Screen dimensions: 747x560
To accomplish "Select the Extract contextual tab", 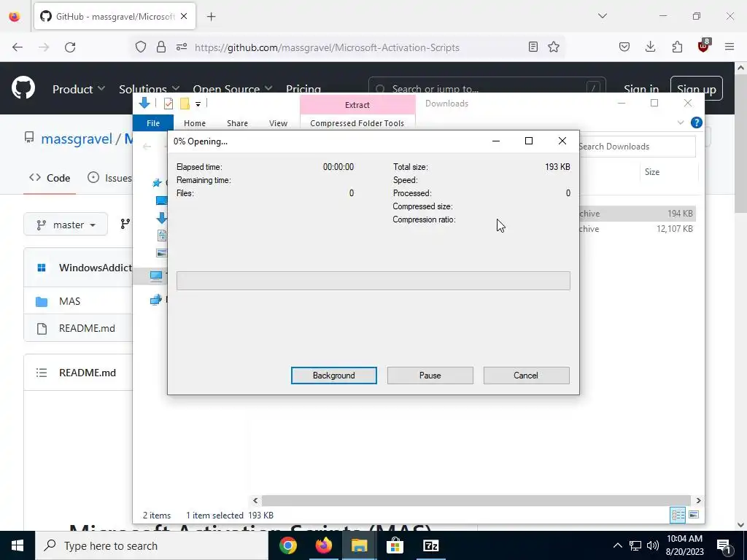I will point(357,105).
